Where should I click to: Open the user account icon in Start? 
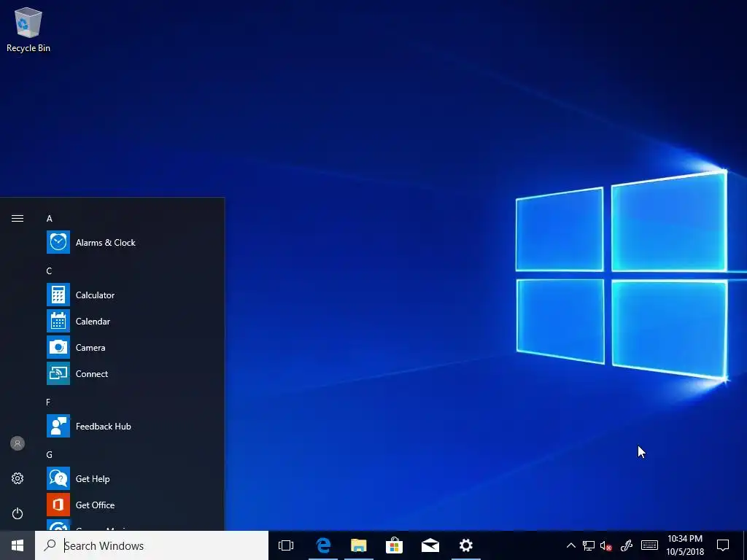pos(18,443)
